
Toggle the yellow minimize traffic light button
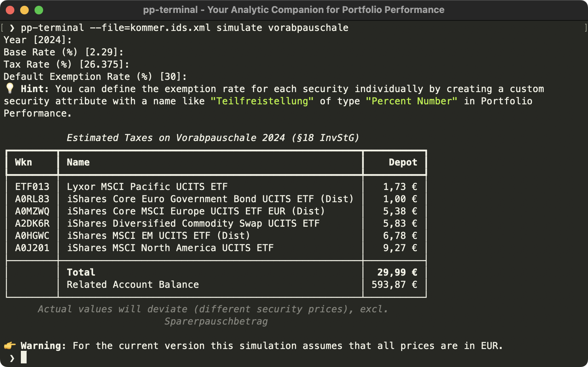tap(24, 10)
